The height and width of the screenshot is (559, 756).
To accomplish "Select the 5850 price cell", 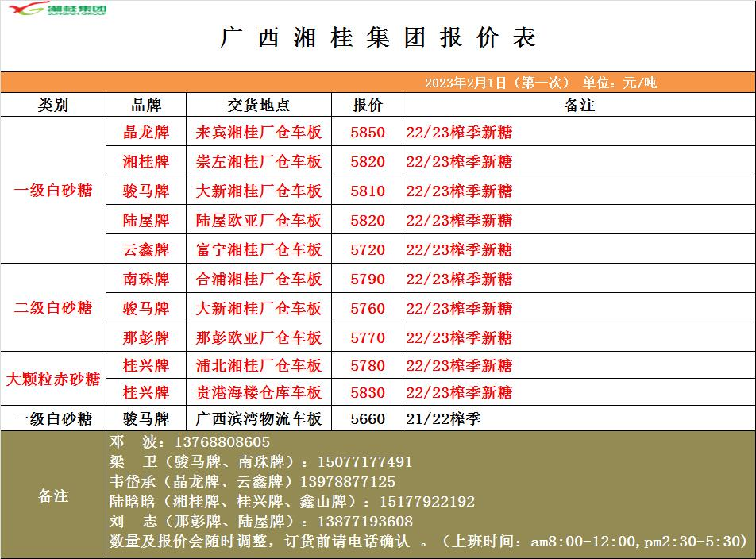I will pos(367,133).
